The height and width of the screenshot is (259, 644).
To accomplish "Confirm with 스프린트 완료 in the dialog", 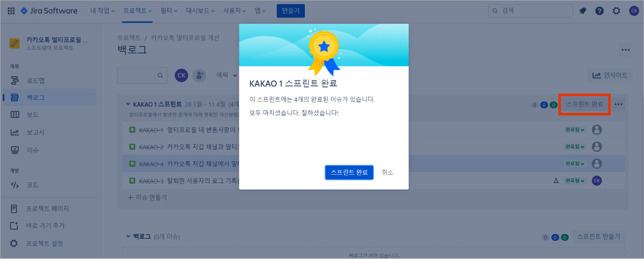I will tap(350, 173).
